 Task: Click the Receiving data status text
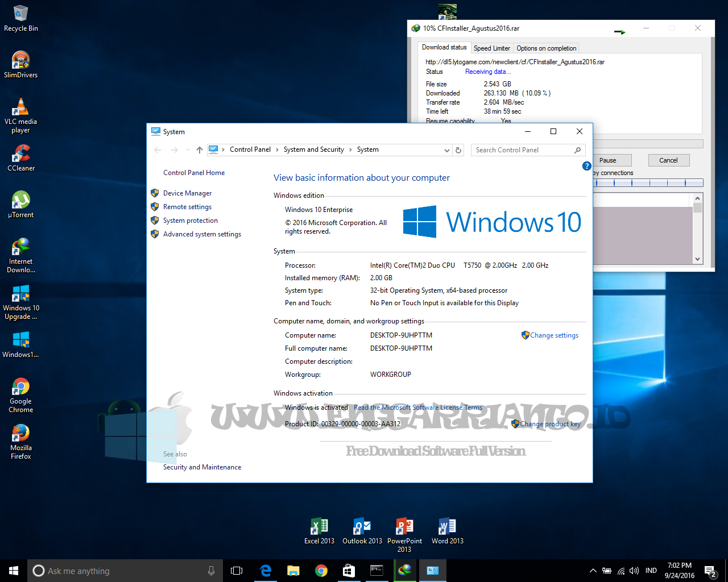coord(488,72)
